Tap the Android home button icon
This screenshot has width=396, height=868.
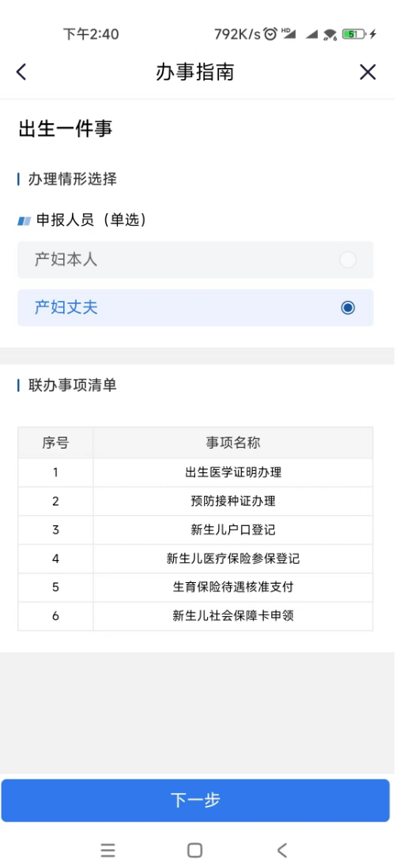pyautogui.click(x=195, y=850)
